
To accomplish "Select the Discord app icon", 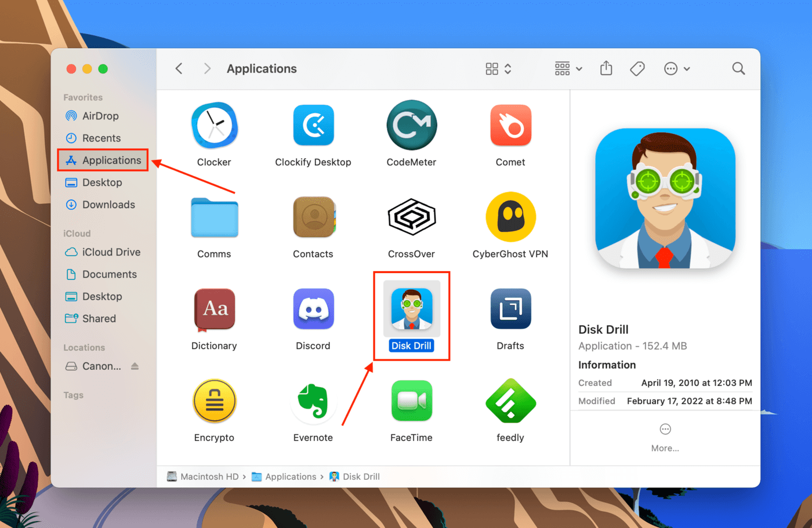I will pos(313,309).
